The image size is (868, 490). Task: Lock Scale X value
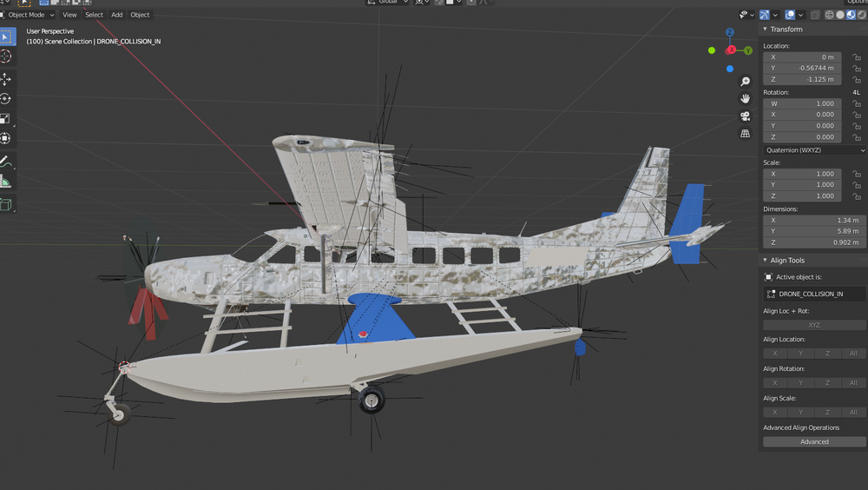coord(857,174)
